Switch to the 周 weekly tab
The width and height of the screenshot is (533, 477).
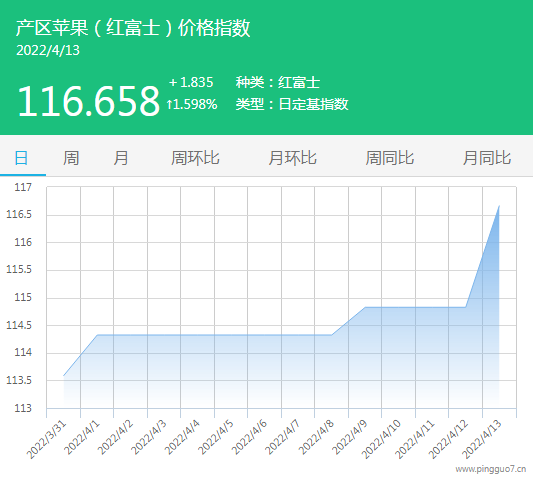(71, 158)
